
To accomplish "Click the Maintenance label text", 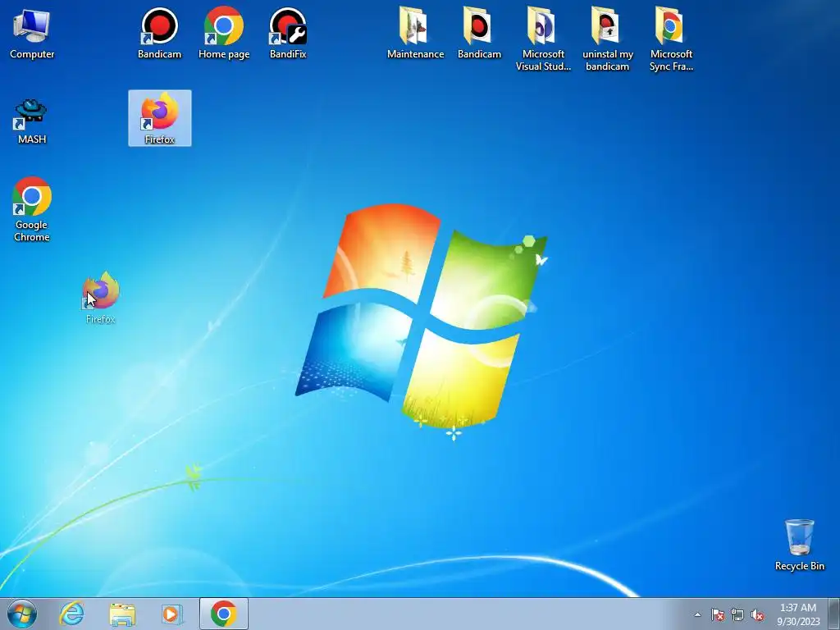I will [x=415, y=54].
